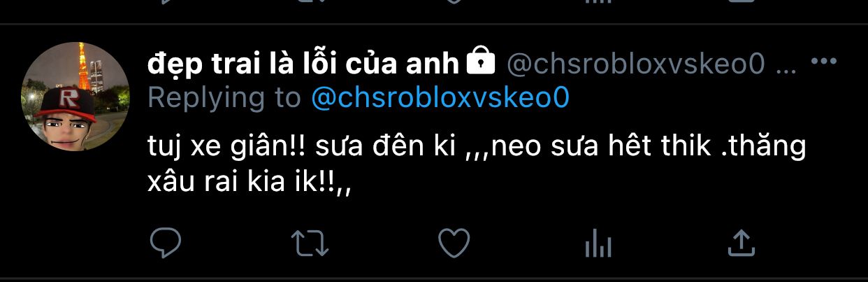Tap the cut-off heart icon of the tweet above
The image size is (868, 282).
click(x=454, y=2)
